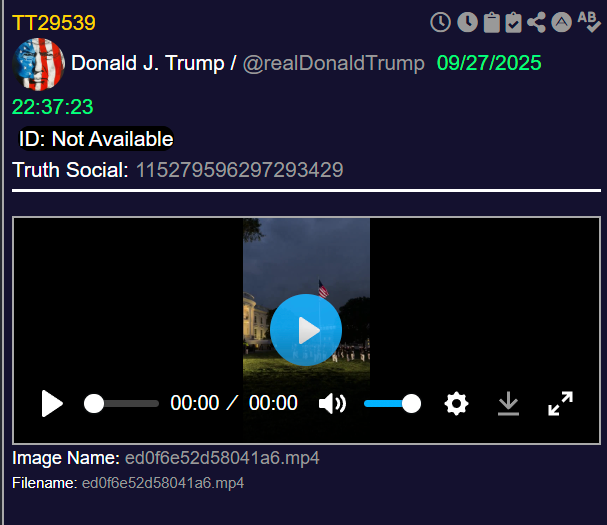This screenshot has width=607, height=525.
Task: Click the blue volume slider
Action: pos(393,404)
